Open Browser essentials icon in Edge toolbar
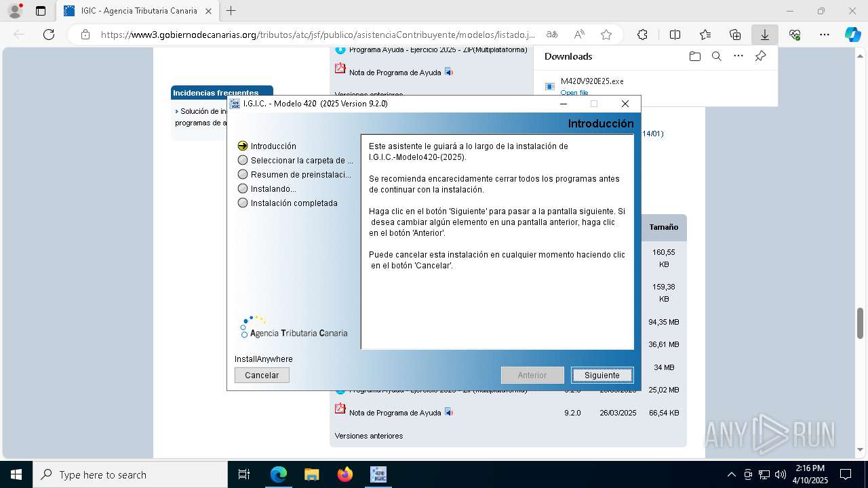This screenshot has height=488, width=868. [x=795, y=35]
